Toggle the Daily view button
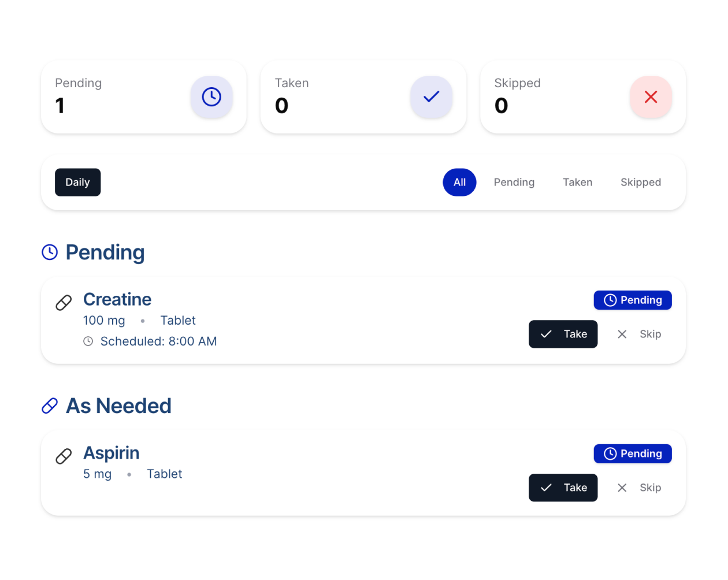This screenshot has width=728, height=580. [77, 183]
